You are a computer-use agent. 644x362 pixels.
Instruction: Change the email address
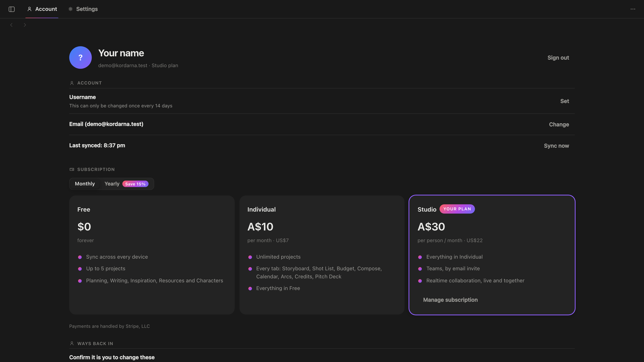[559, 124]
